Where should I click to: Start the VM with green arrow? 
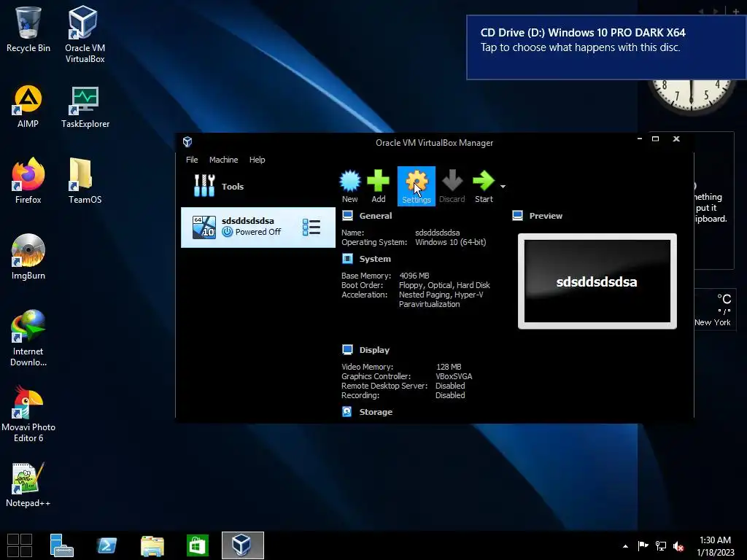click(x=484, y=182)
